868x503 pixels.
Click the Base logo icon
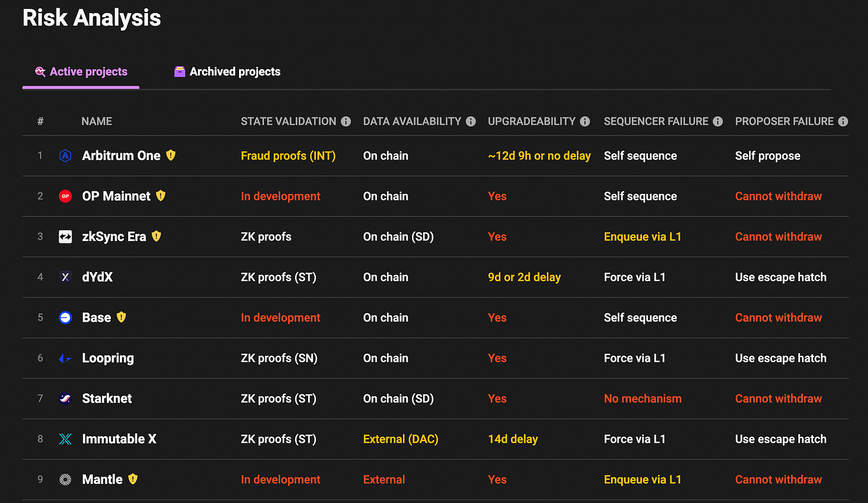coord(66,317)
